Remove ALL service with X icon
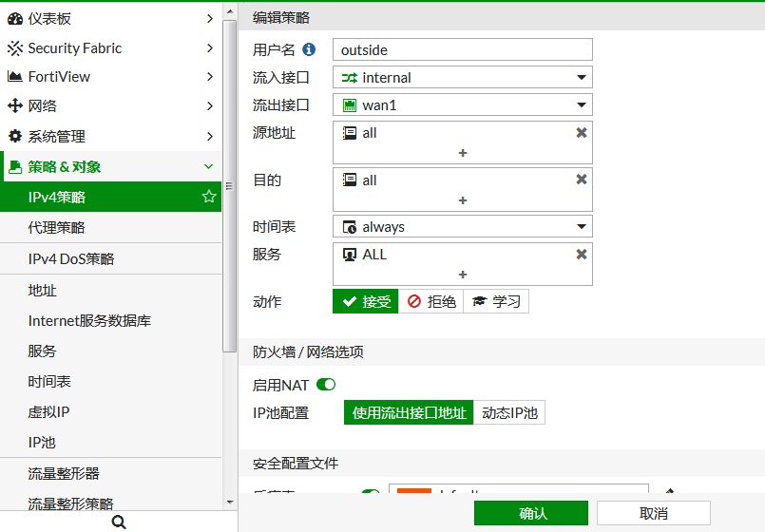The image size is (765, 532). (x=582, y=255)
